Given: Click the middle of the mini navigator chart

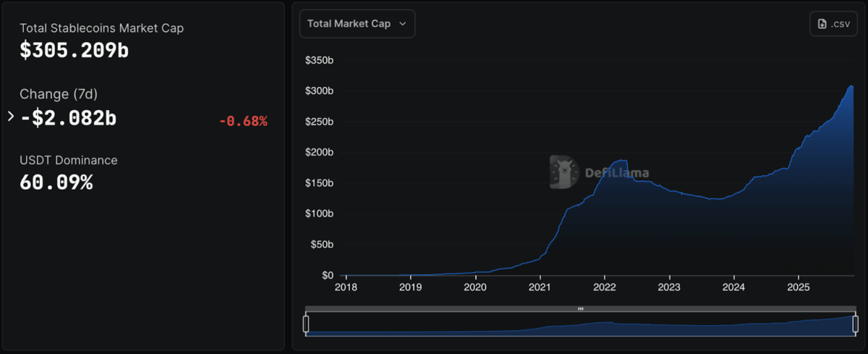Looking at the screenshot, I should click(581, 326).
